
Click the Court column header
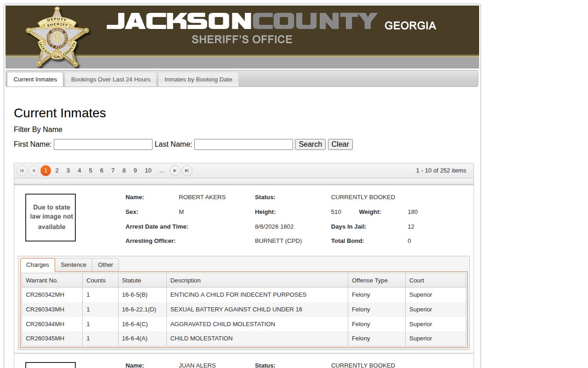[x=435, y=281]
